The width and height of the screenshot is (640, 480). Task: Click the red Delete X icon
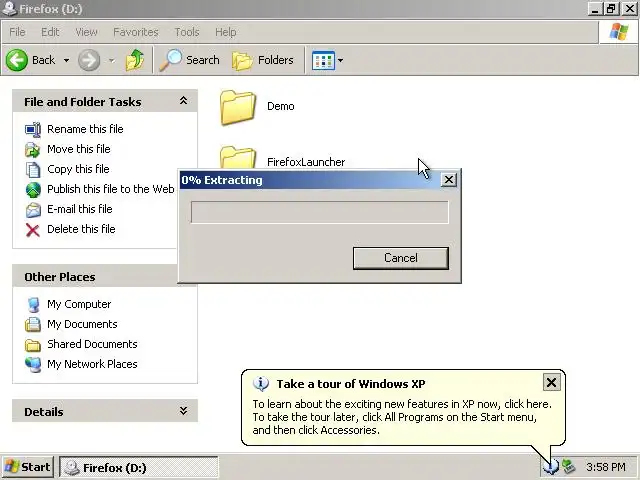[33, 230]
